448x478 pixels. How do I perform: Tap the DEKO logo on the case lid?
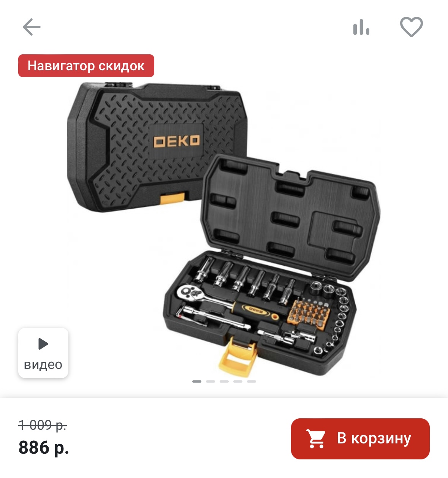pyautogui.click(x=176, y=141)
